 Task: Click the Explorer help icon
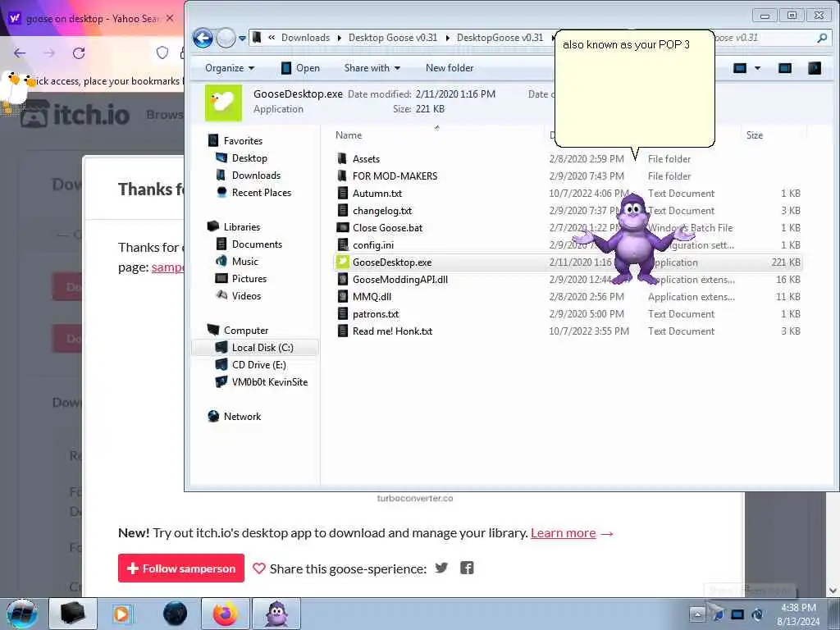point(815,68)
